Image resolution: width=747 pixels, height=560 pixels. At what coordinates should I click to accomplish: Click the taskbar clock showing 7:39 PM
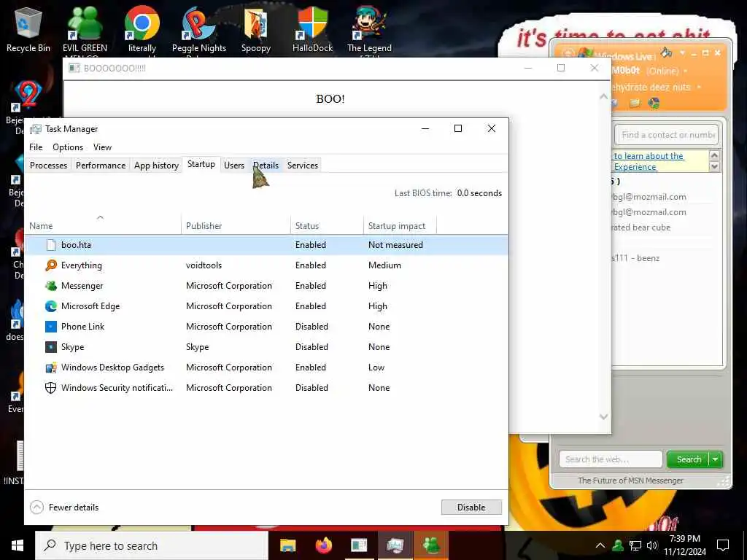click(x=685, y=545)
